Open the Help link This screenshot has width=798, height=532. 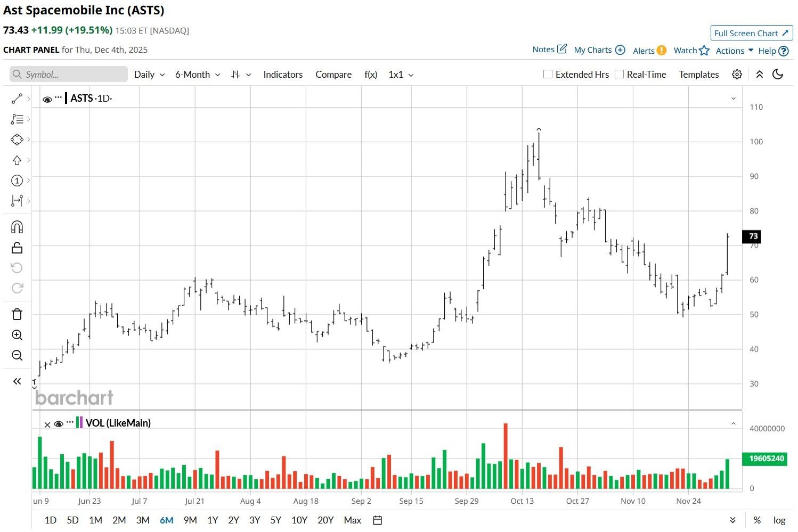click(x=773, y=51)
